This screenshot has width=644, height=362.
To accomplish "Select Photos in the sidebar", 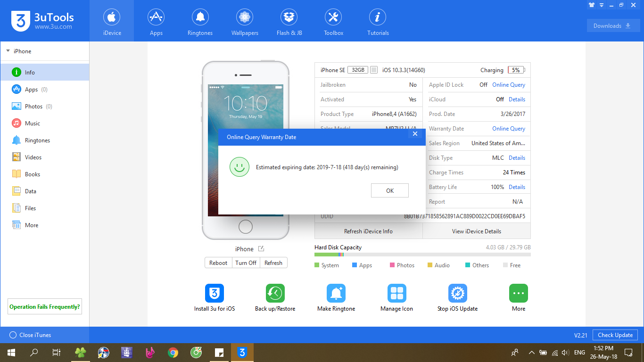I will point(33,107).
